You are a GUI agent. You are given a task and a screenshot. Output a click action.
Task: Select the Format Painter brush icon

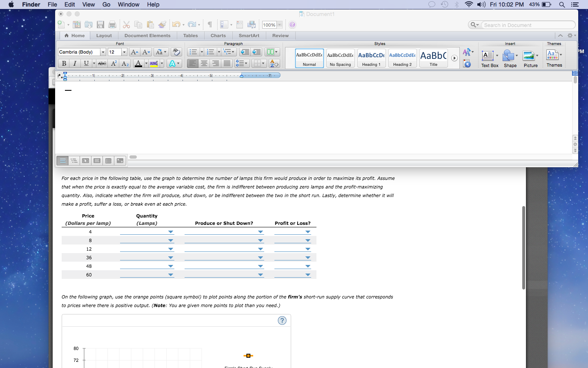pos(162,25)
